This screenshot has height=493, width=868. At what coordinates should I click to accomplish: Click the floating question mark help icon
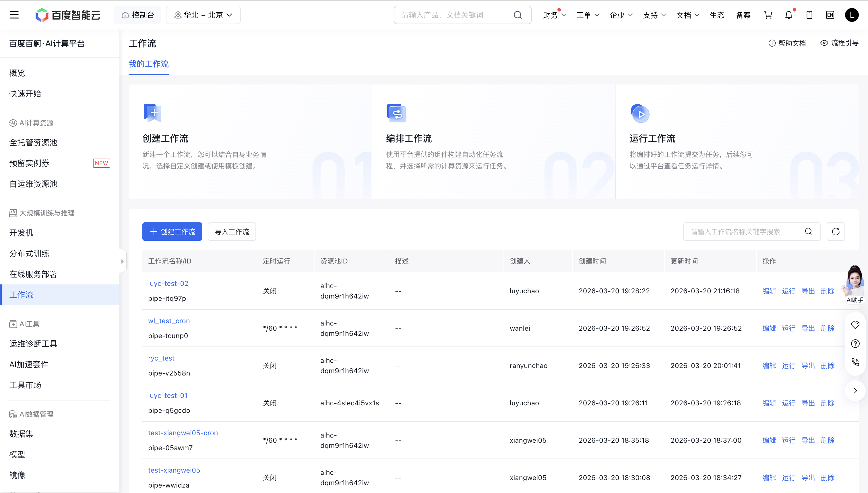pos(855,344)
